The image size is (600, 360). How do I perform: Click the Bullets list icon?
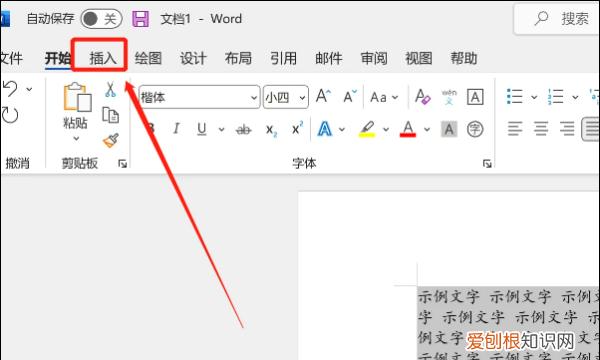point(515,97)
